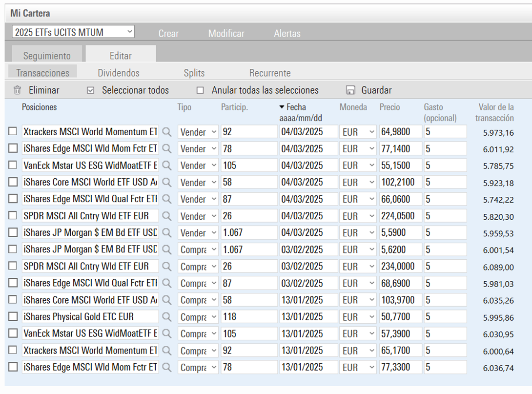Click the sort arrow beside the Fecha header

[282, 107]
